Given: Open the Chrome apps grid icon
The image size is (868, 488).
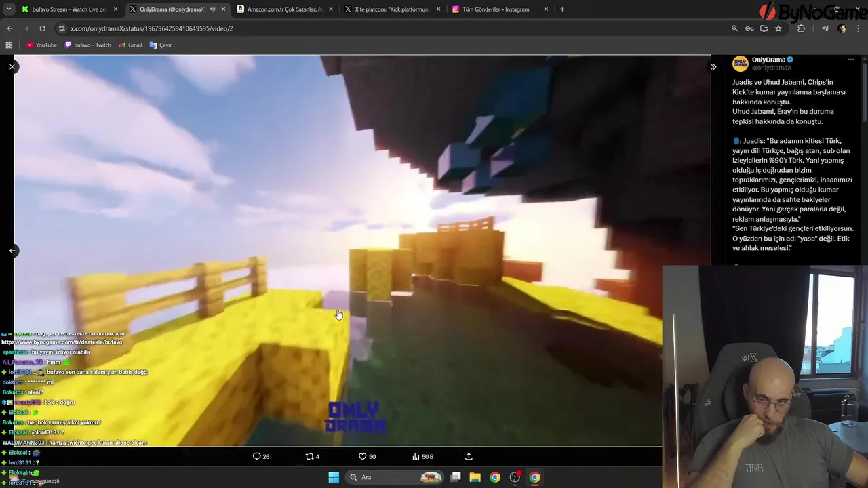Looking at the screenshot, I should [x=9, y=45].
